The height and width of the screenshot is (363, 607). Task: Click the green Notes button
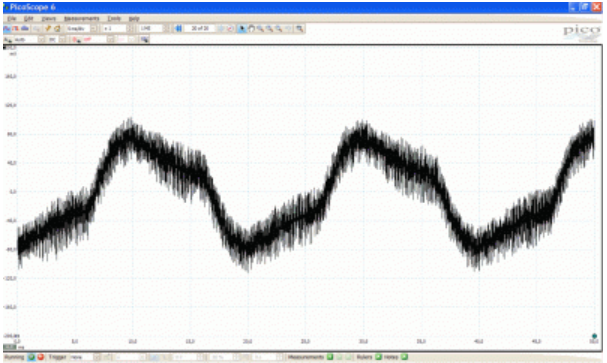[404, 357]
